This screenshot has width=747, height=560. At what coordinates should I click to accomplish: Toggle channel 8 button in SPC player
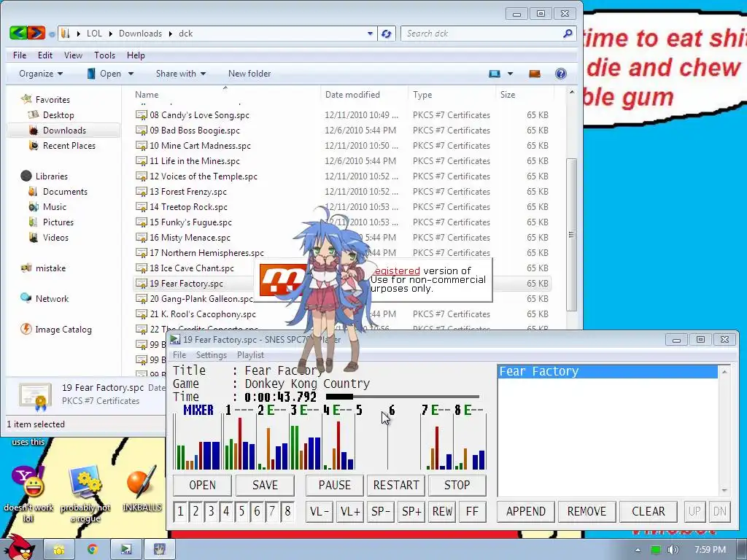[x=287, y=511]
